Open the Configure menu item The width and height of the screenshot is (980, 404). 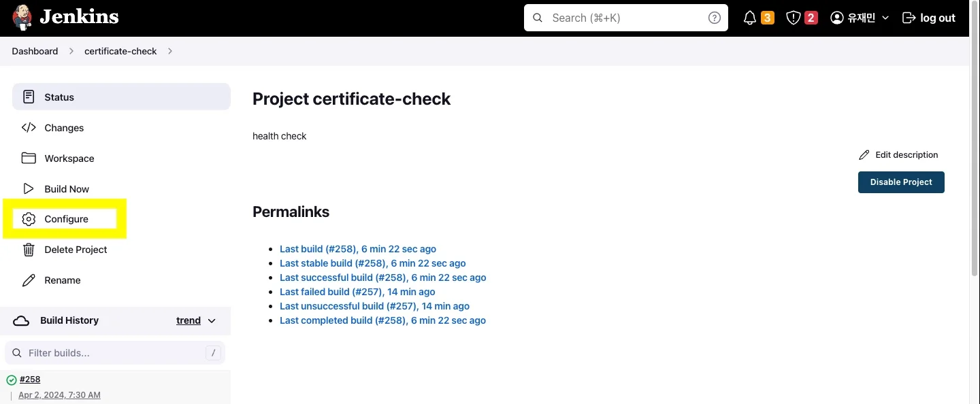pyautogui.click(x=66, y=219)
